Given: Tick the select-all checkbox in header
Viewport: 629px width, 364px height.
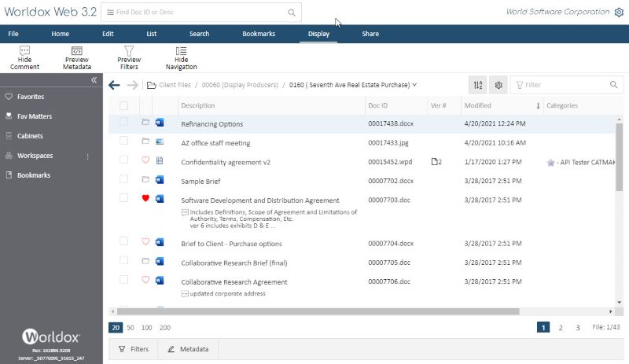Looking at the screenshot, I should coord(124,105).
